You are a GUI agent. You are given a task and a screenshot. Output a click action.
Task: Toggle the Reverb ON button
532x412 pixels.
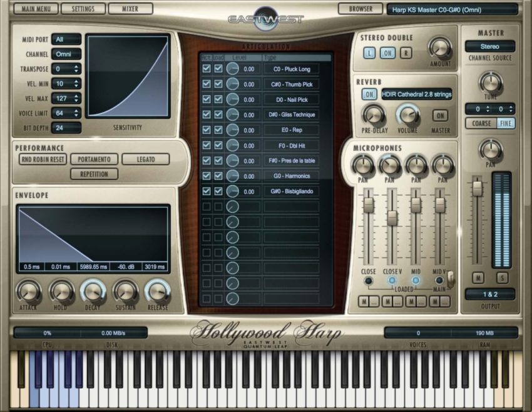click(369, 94)
